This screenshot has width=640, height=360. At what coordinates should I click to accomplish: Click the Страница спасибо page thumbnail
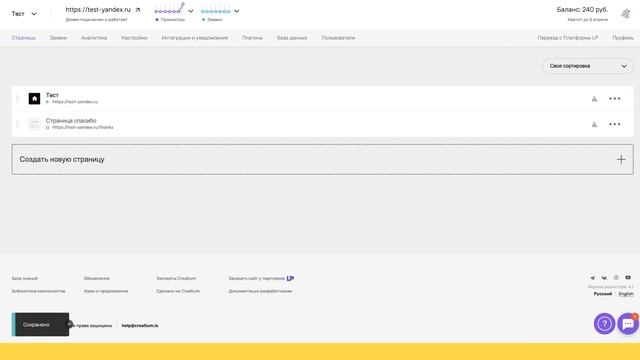point(34,124)
